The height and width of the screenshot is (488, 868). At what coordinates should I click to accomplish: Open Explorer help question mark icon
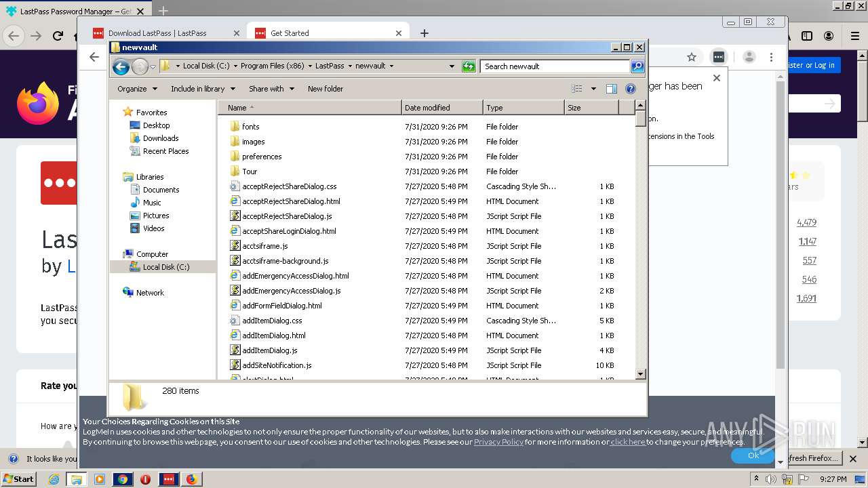tap(630, 89)
